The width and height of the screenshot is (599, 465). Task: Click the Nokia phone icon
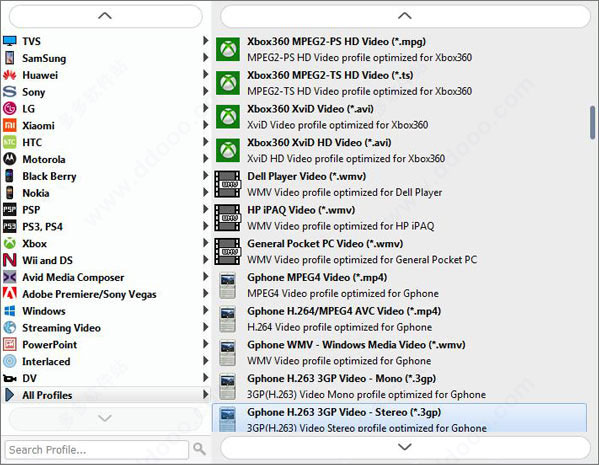click(10, 193)
